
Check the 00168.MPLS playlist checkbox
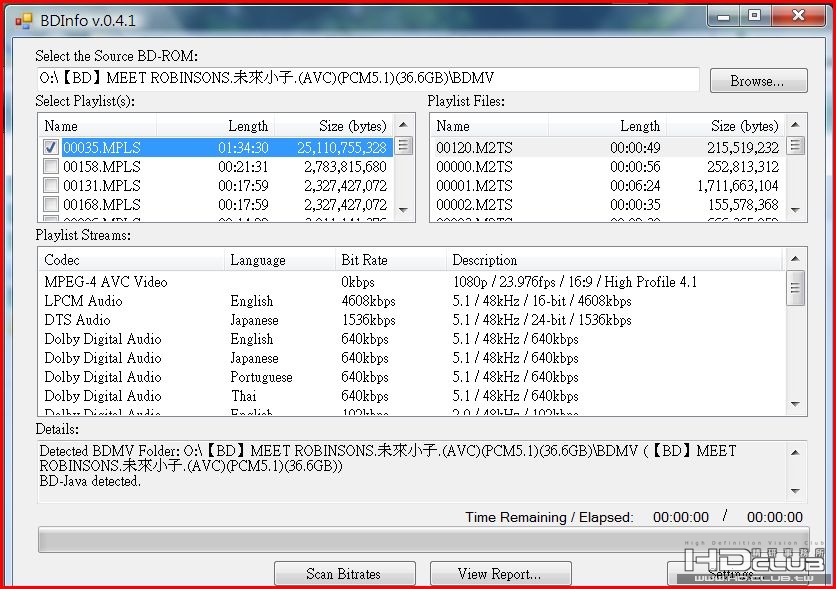(x=51, y=204)
